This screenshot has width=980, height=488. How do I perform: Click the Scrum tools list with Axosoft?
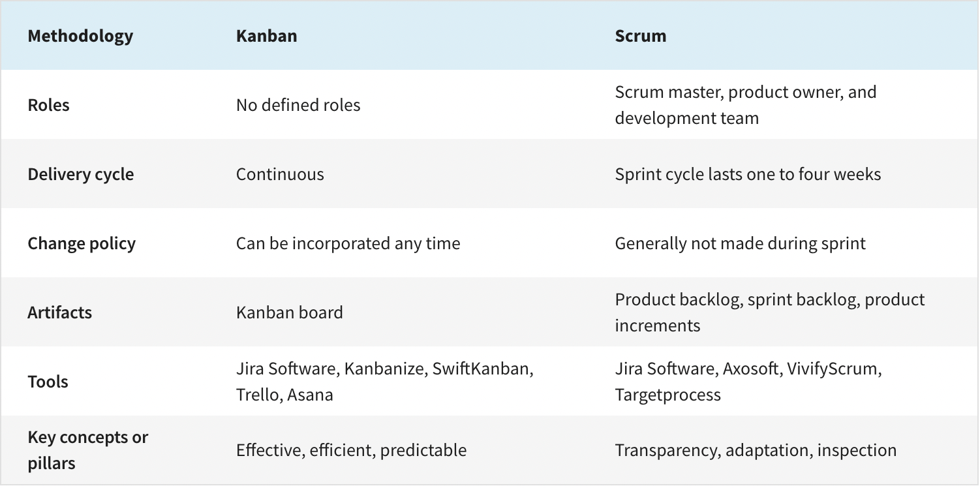pyautogui.click(x=748, y=382)
